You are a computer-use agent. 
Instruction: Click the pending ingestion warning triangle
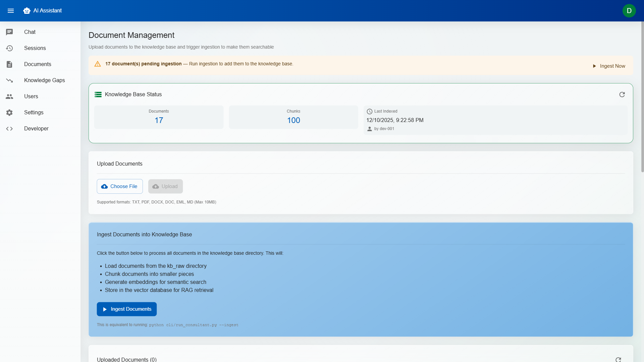point(98,64)
